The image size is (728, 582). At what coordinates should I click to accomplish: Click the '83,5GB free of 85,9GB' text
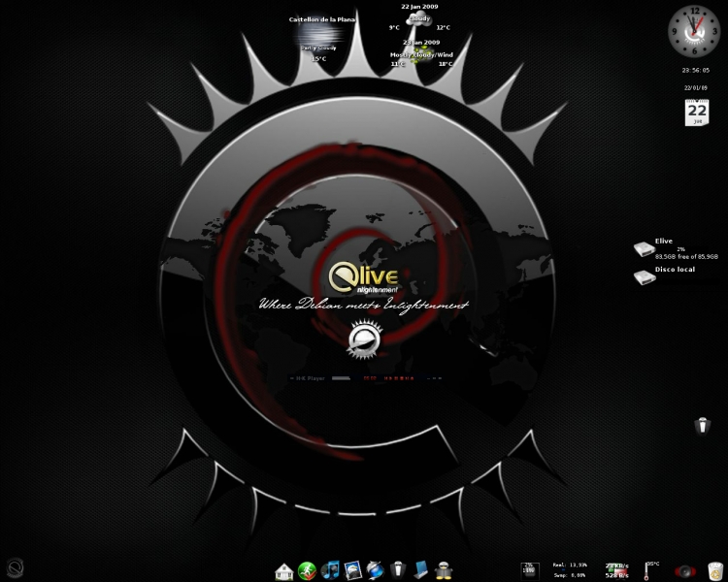click(x=686, y=257)
